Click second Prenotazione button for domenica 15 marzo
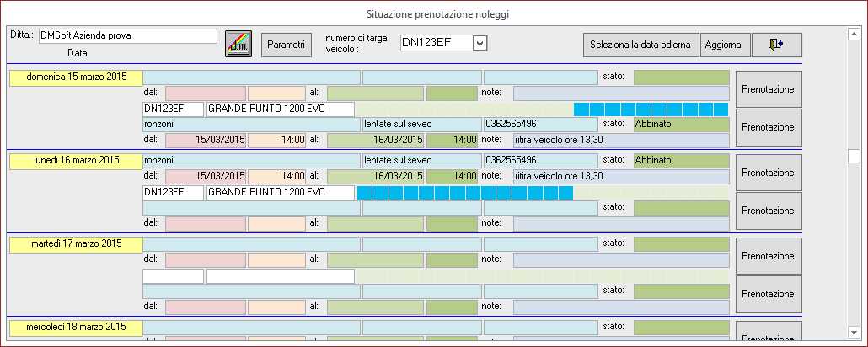Screen dimensions: 868x347 coord(769,127)
